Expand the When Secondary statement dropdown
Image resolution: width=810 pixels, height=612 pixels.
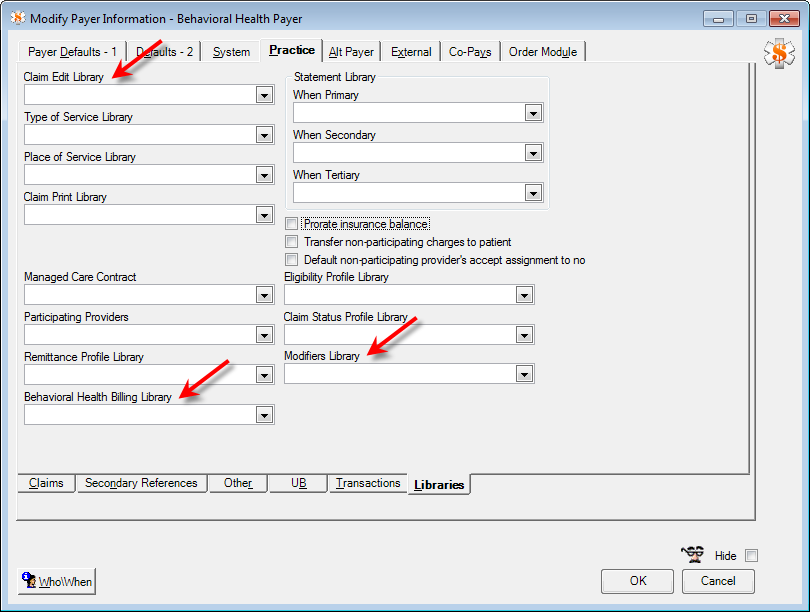click(533, 153)
